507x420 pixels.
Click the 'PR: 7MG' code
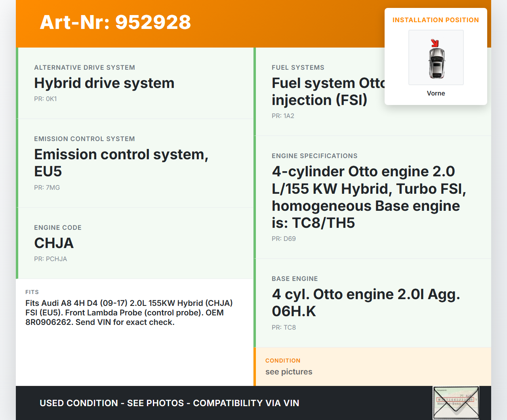coord(47,187)
